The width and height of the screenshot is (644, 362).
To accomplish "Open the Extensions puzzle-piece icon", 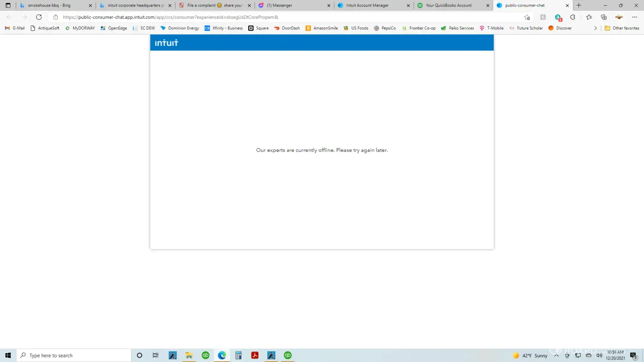I will click(573, 17).
